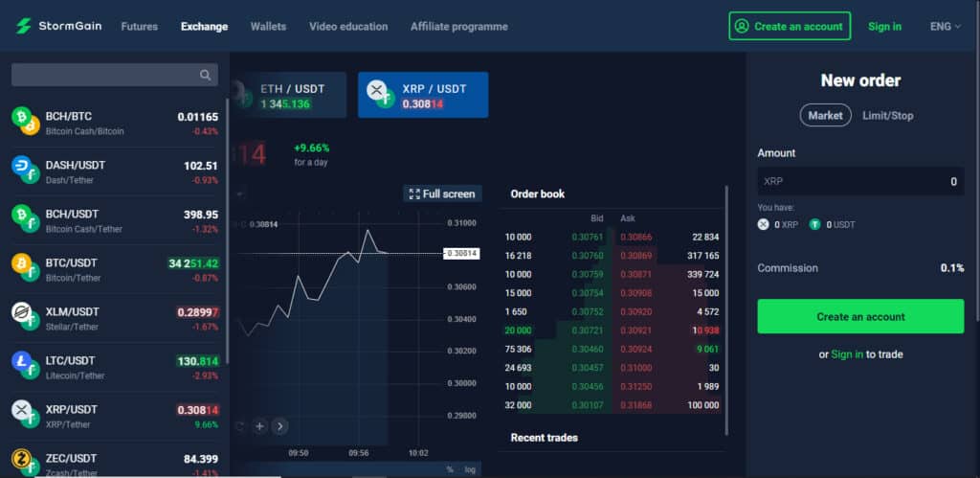Click the BCH/USDT coin icon
The image size is (980, 478).
tap(25, 218)
